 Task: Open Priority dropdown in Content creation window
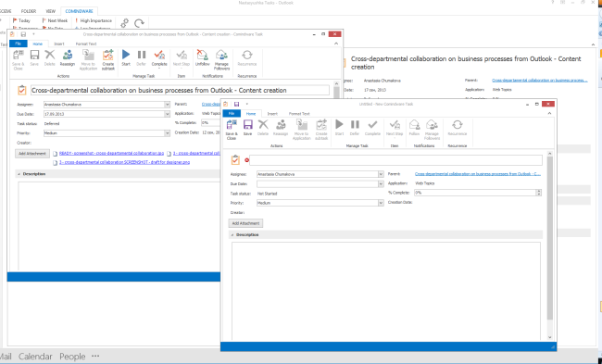(167, 133)
